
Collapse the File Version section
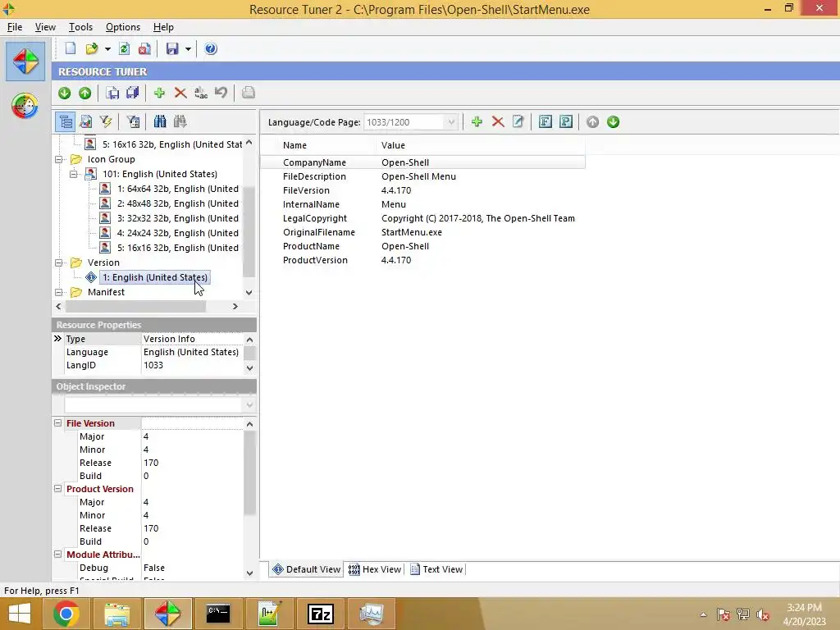[x=58, y=423]
